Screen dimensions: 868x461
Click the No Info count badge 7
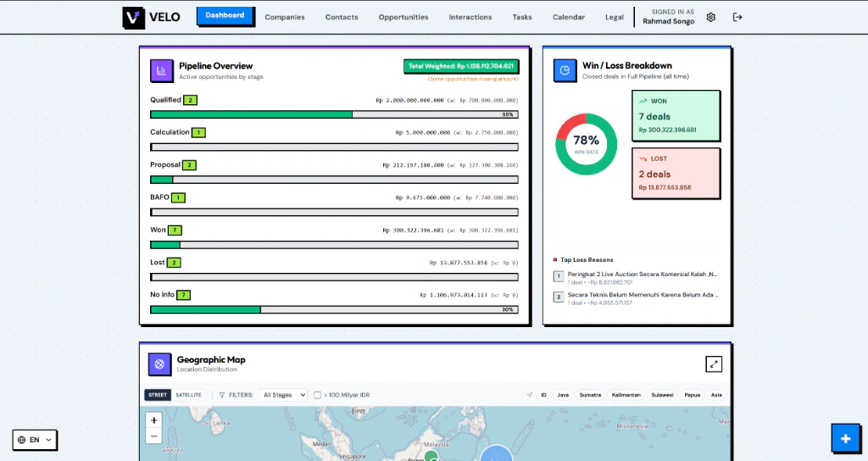click(184, 295)
